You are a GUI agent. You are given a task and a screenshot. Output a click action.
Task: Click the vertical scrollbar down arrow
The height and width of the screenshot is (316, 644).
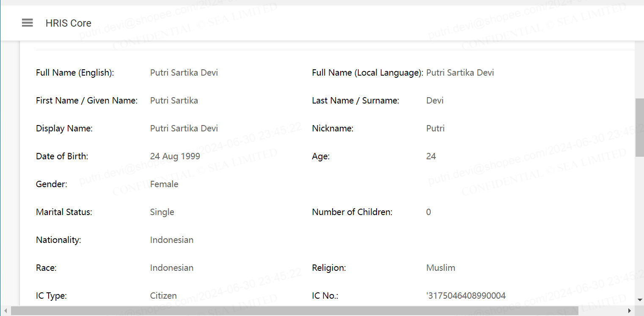coord(639,300)
